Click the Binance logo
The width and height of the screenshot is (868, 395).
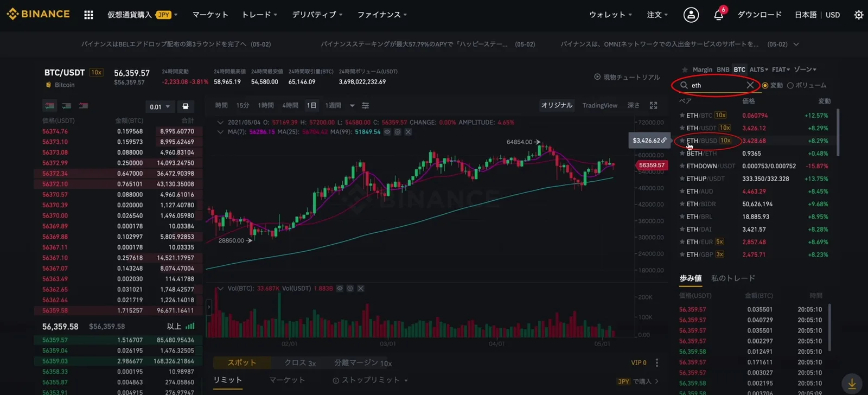(x=38, y=14)
